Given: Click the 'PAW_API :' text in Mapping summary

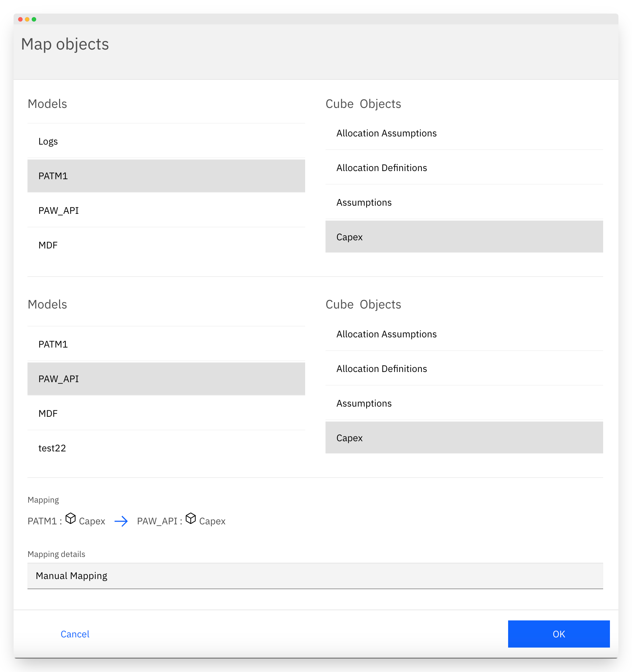Looking at the screenshot, I should (x=160, y=521).
